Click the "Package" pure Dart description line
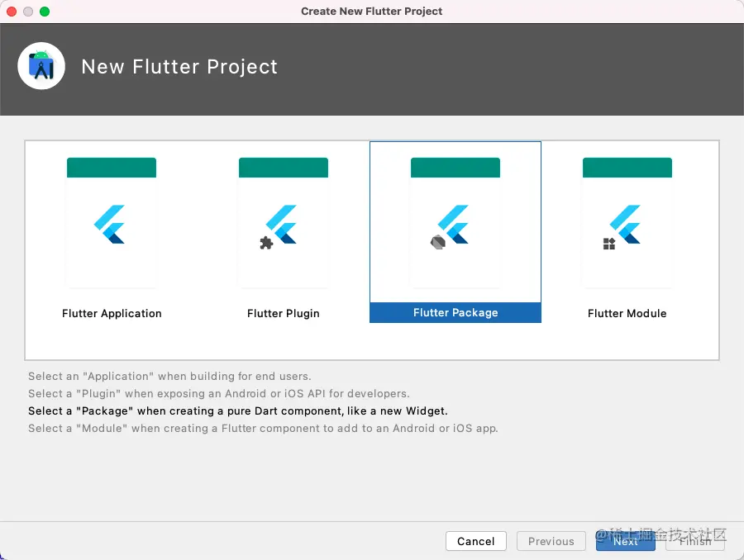Image resolution: width=744 pixels, height=560 pixels. point(238,411)
